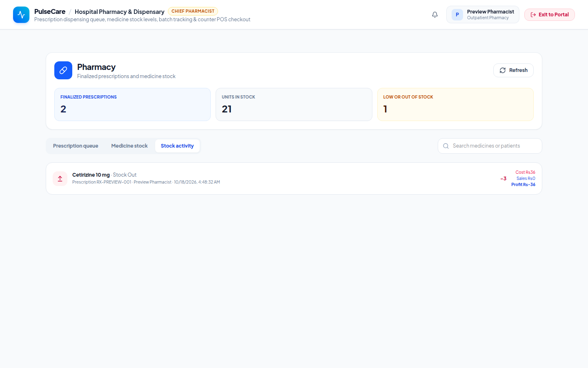Focus the Search medicines or patients field
588x368 pixels.
tap(490, 146)
